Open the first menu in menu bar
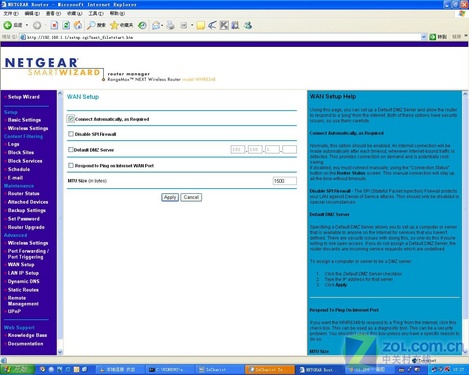The height and width of the screenshot is (375, 469). click(11, 13)
